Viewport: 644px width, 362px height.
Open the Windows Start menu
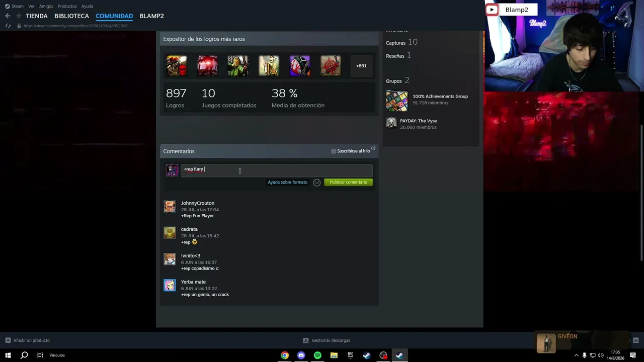[8, 355]
